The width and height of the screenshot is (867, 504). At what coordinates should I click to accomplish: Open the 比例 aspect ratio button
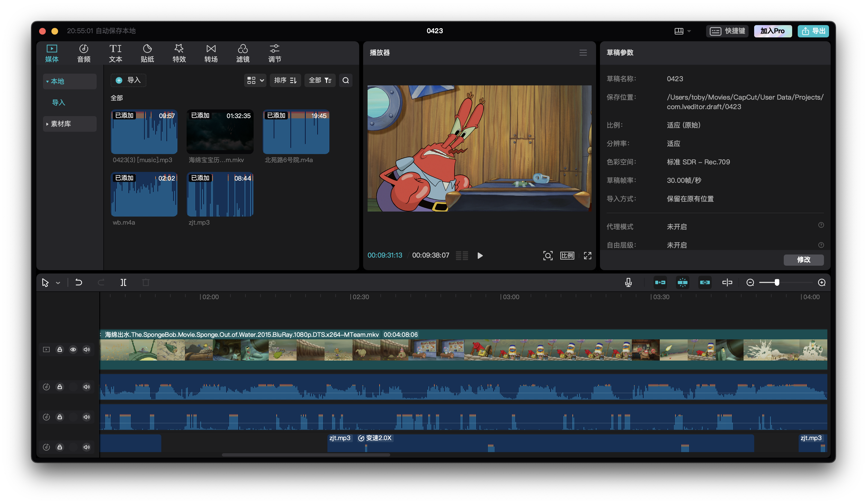[567, 255]
